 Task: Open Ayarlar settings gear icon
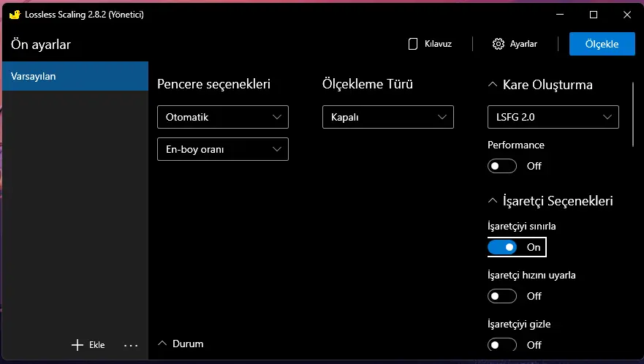point(499,44)
